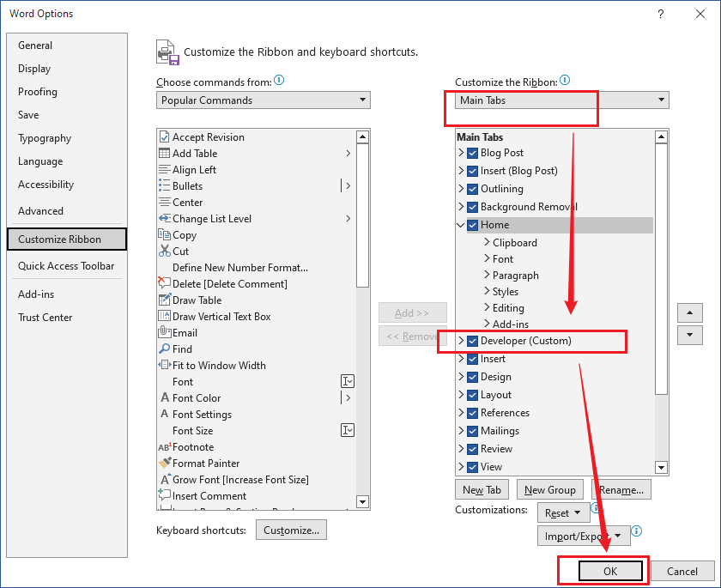Expand the Developer (Custom) node
Viewport: 721px width, 588px height.
click(461, 341)
